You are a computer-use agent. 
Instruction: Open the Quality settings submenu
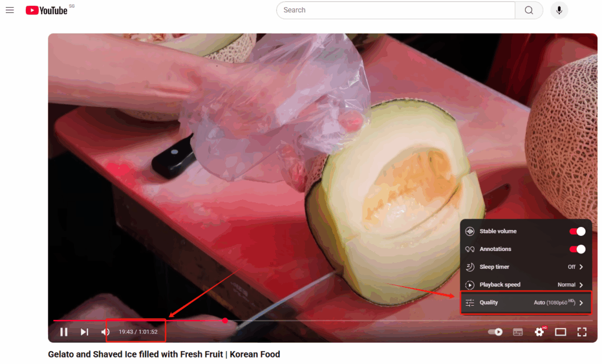526,303
